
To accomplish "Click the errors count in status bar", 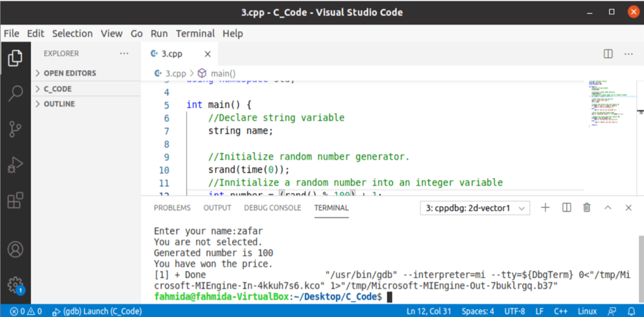I will pyautogui.click(x=18, y=311).
